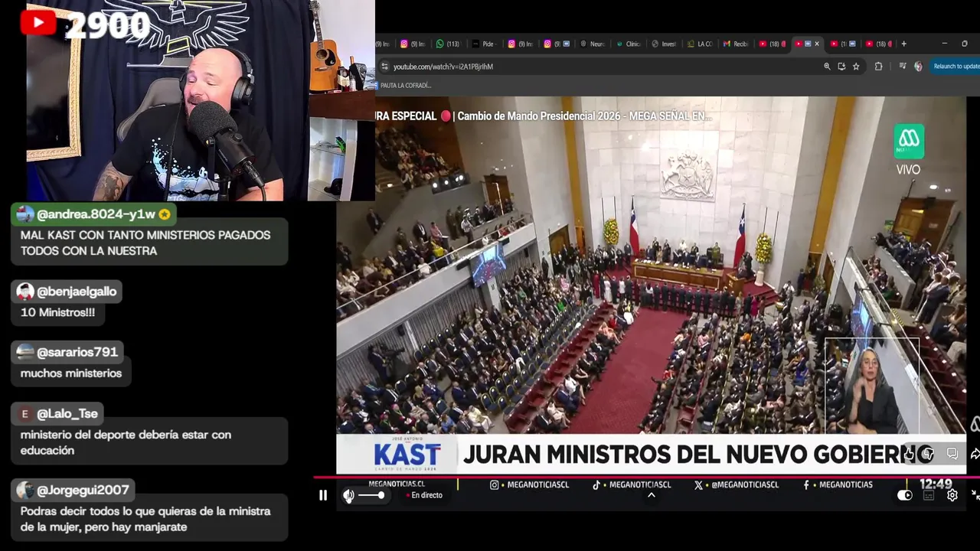Image resolution: width=980 pixels, height=551 pixels.
Task: Open the site information icon in address bar
Action: 385,67
